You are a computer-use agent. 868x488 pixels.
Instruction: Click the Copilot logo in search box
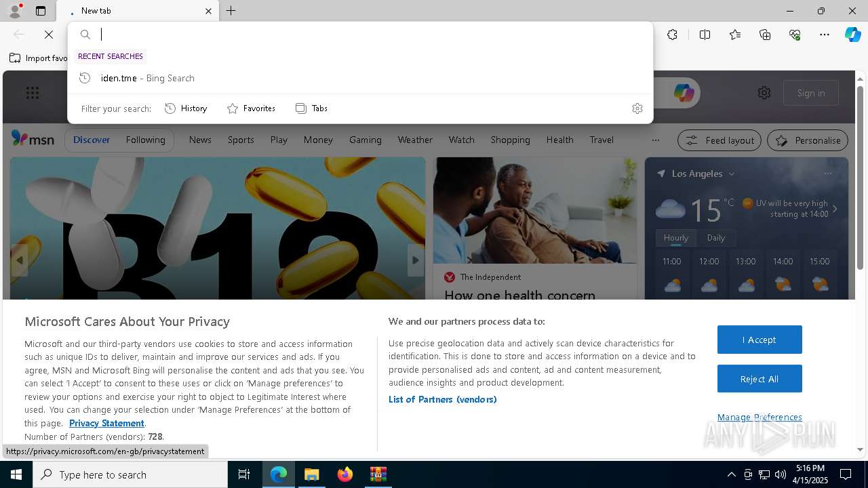pyautogui.click(x=684, y=93)
